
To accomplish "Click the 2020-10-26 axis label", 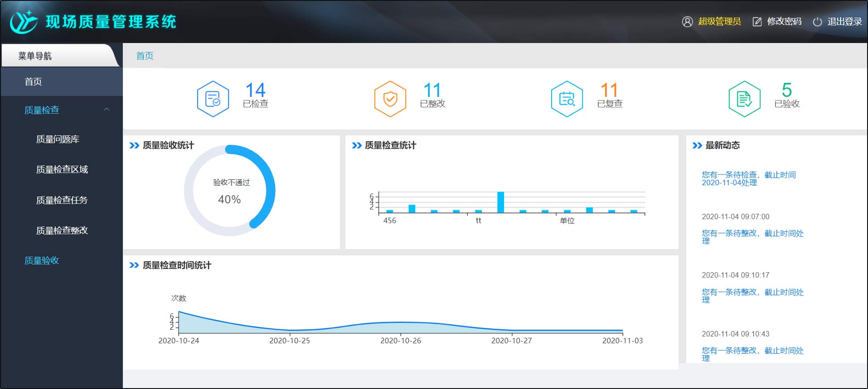I will 401,341.
